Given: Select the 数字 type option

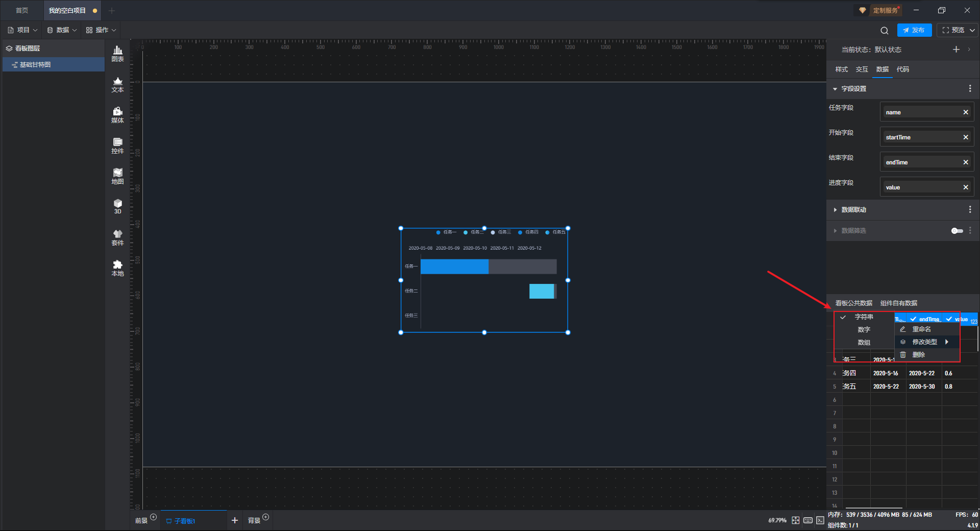Looking at the screenshot, I should [864, 330].
